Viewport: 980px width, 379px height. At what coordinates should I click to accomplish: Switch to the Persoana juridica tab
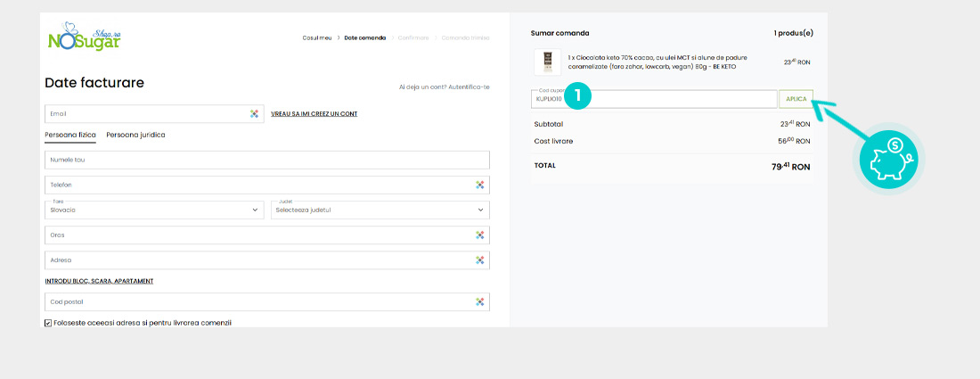click(x=135, y=135)
